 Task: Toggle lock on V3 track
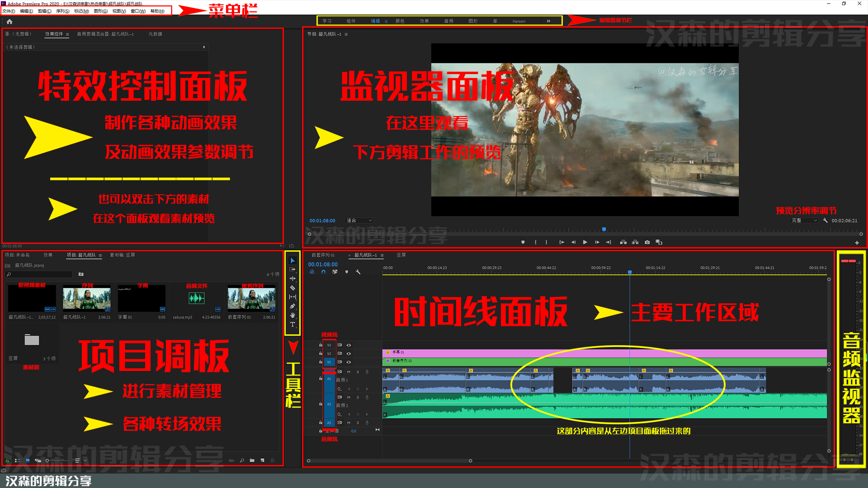point(321,345)
